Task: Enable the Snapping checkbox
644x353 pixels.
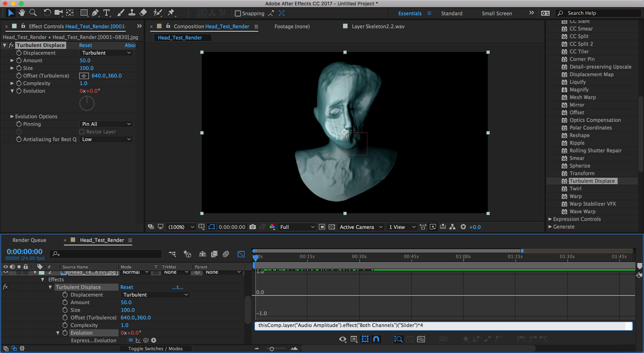Action: point(238,13)
